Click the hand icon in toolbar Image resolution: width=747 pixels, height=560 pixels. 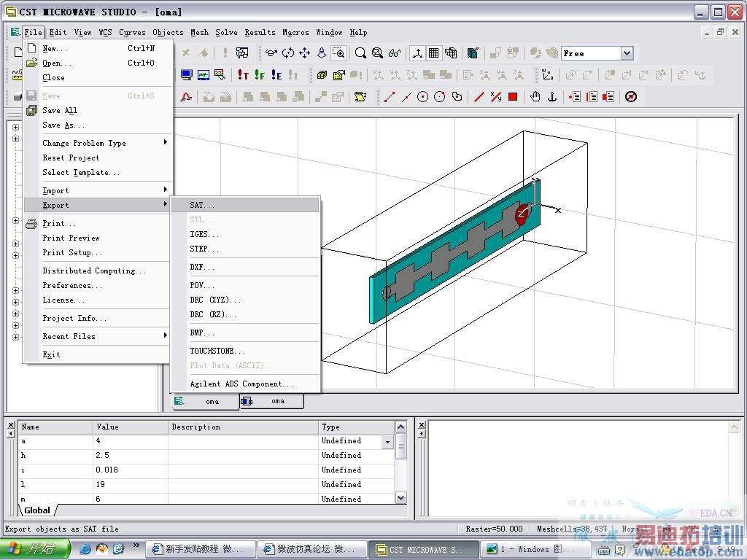[535, 97]
